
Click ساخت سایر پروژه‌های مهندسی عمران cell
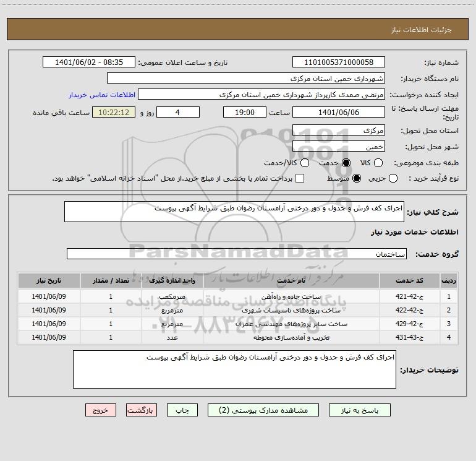[x=291, y=324]
